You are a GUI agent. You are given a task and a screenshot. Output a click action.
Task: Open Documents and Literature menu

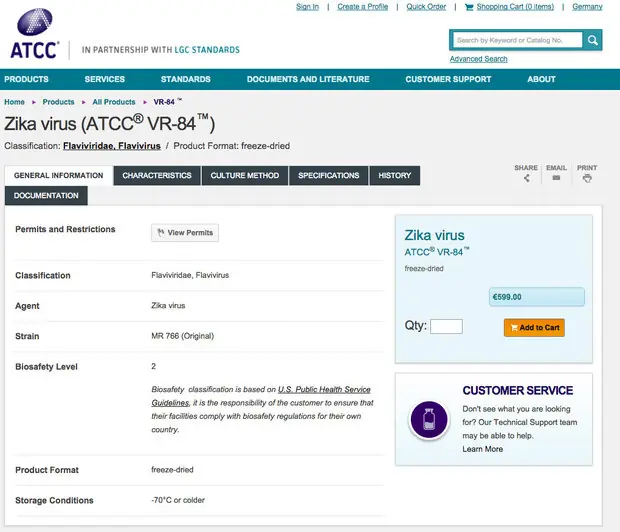pyautogui.click(x=308, y=79)
